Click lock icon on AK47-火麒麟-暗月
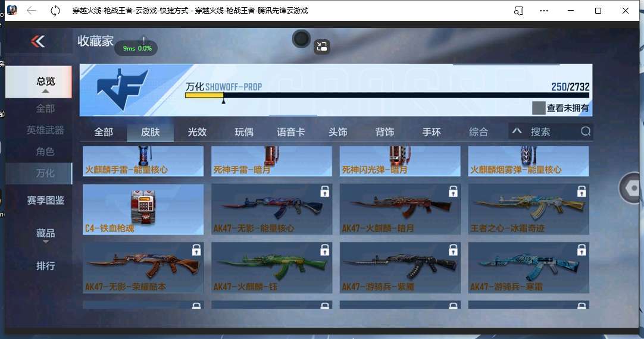The height and width of the screenshot is (339, 644). (453, 192)
